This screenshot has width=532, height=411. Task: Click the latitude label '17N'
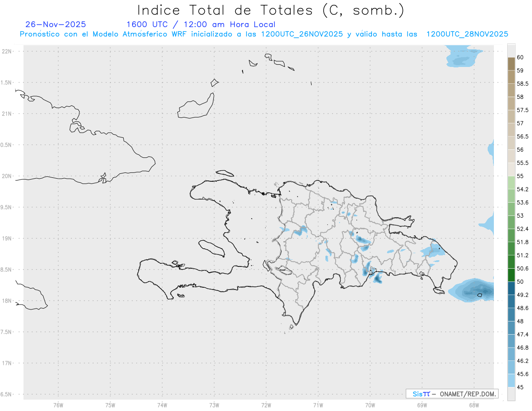point(7,364)
